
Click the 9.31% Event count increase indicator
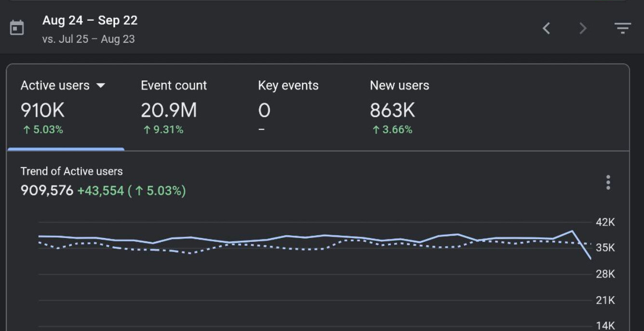163,130
